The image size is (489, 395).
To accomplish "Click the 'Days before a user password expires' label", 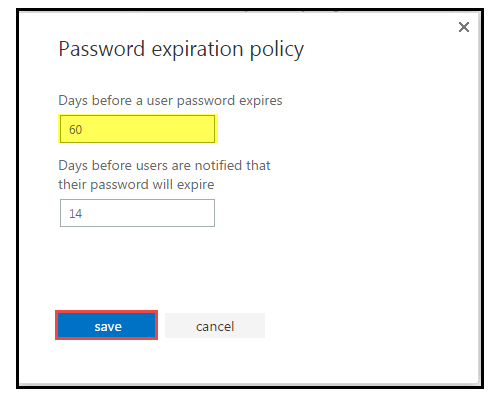I will (170, 101).
